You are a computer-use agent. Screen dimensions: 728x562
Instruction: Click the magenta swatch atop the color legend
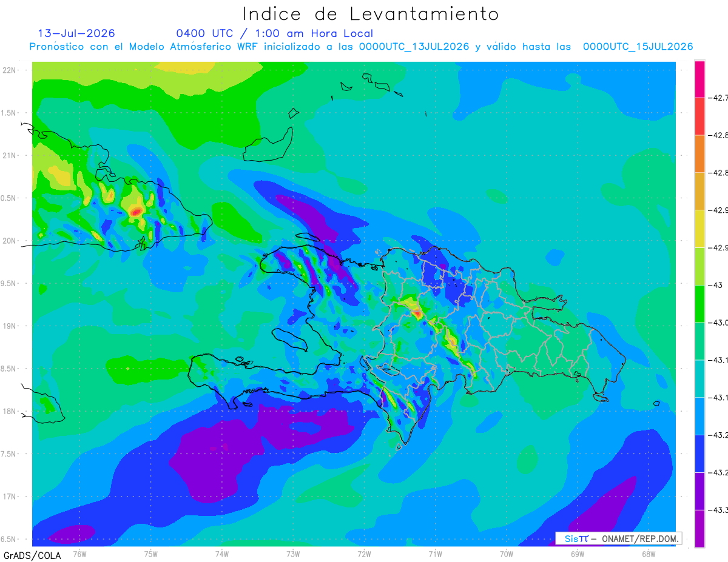(699, 79)
